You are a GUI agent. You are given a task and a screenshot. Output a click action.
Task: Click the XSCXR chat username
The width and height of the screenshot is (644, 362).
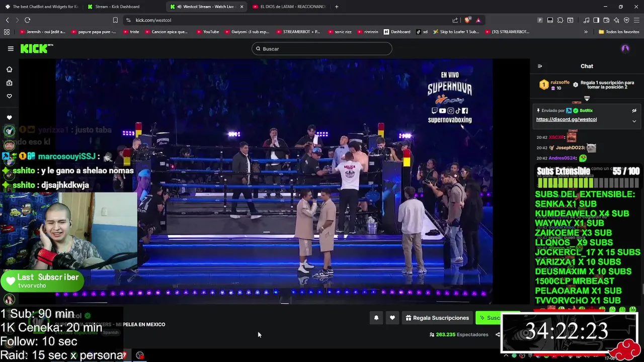pyautogui.click(x=556, y=137)
